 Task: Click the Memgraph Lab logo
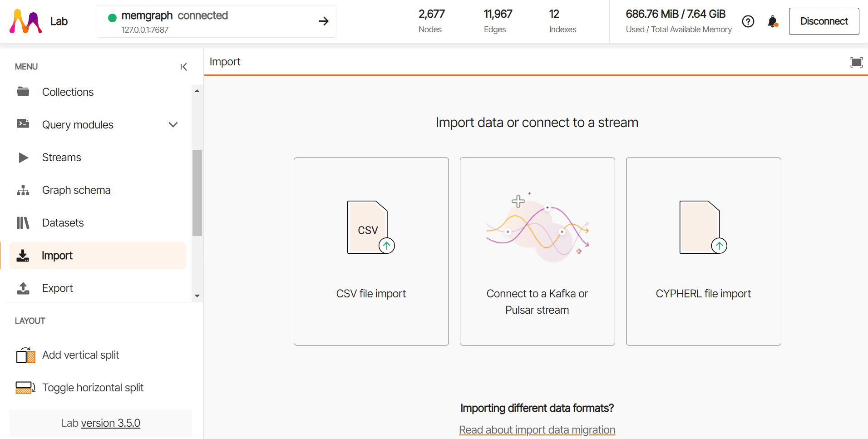click(x=26, y=21)
